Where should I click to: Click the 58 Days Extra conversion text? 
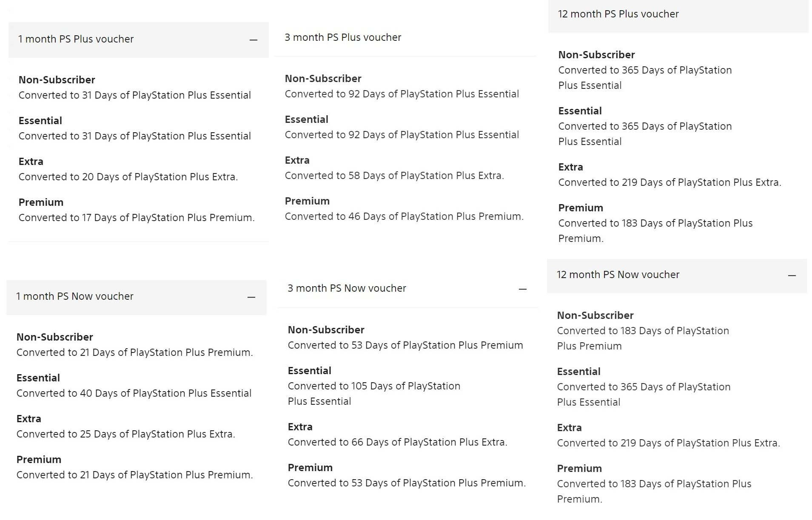(x=394, y=176)
